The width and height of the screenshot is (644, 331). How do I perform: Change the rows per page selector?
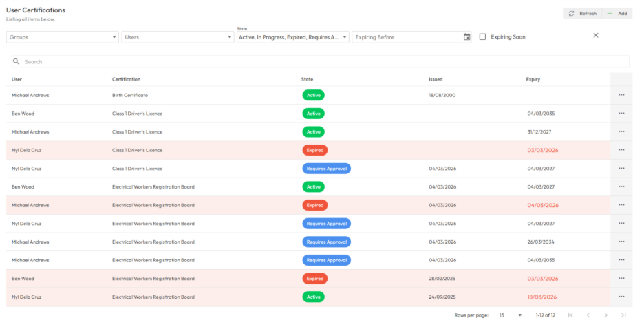point(510,315)
